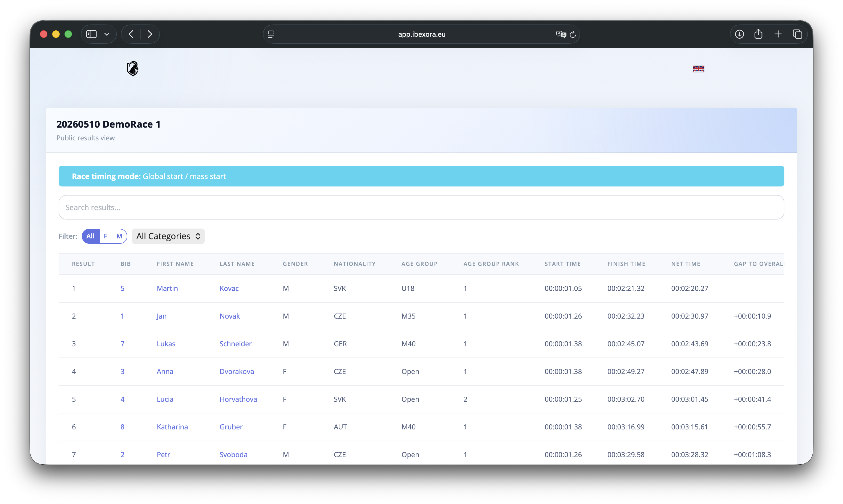Click GER nationality cell
This screenshot has width=843, height=504.
pyautogui.click(x=340, y=344)
